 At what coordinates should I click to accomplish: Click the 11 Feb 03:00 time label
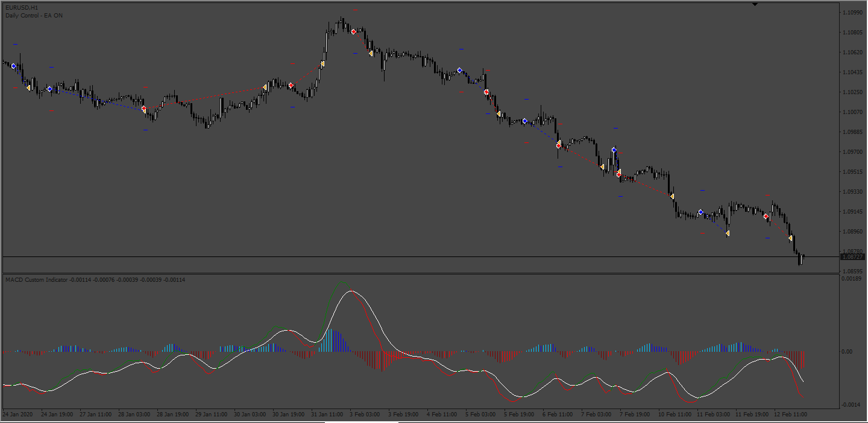[713, 415]
